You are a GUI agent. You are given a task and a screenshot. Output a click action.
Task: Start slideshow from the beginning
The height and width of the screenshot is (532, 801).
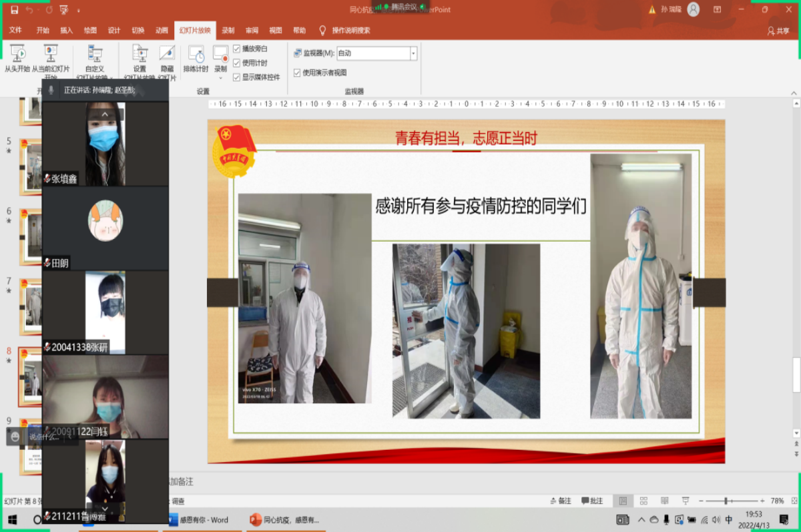click(x=17, y=55)
